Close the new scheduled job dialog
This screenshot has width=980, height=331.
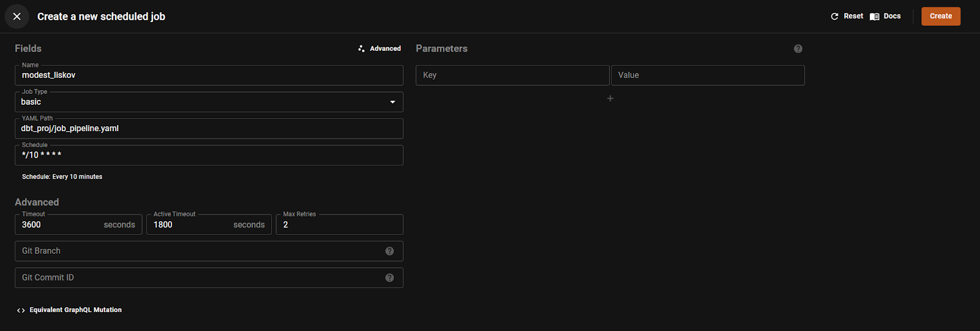pos(17,17)
